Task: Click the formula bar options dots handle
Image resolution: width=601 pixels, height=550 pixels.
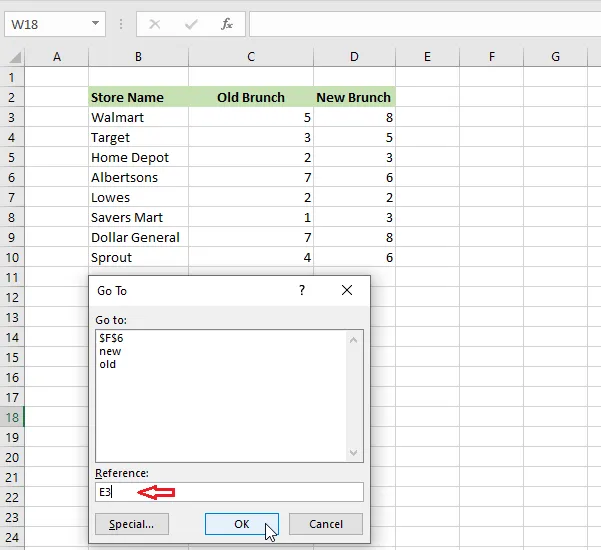Action: coord(121,24)
